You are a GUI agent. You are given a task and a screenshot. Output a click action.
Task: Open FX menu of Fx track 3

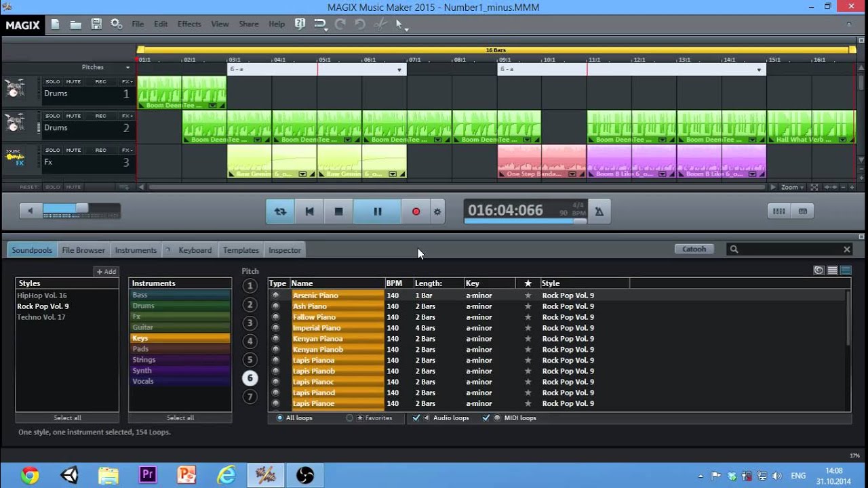point(126,150)
